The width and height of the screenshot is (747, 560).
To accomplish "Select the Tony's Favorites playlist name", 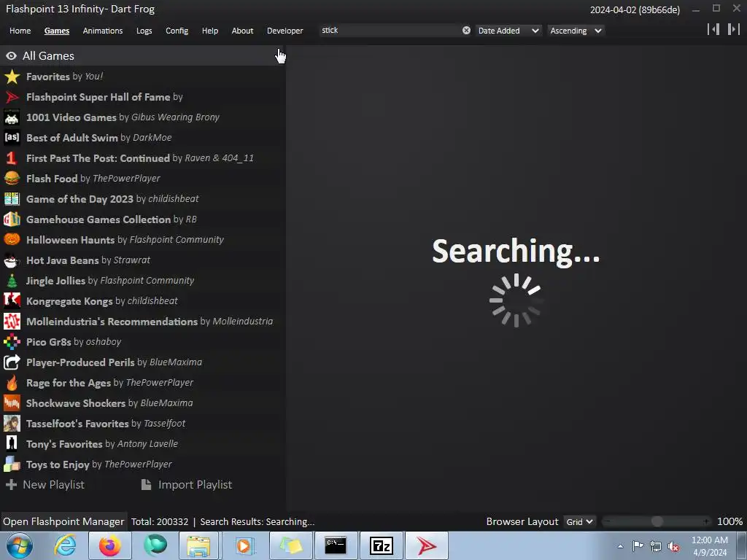I will coord(64,444).
